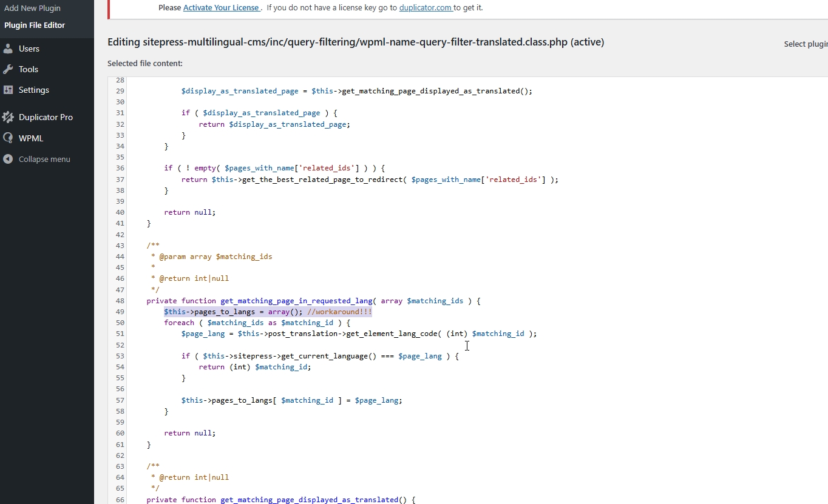Open Add New Plugin submenu item
The width and height of the screenshot is (828, 504).
32,8
